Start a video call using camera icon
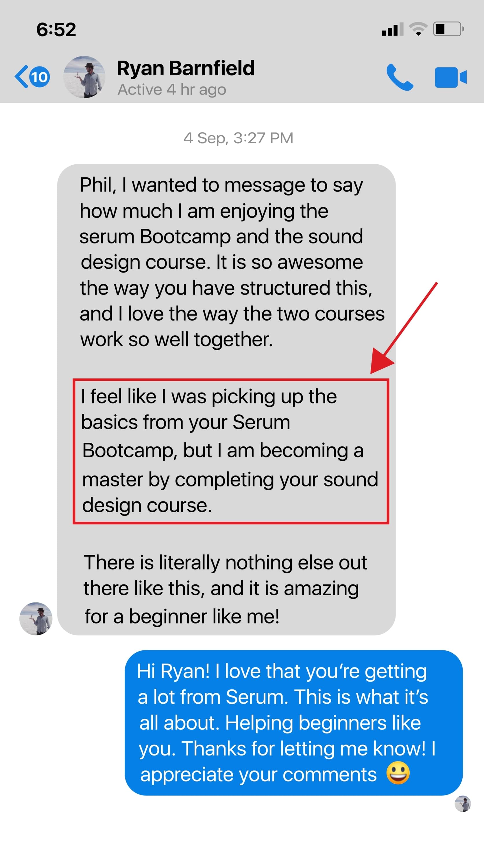 click(451, 78)
